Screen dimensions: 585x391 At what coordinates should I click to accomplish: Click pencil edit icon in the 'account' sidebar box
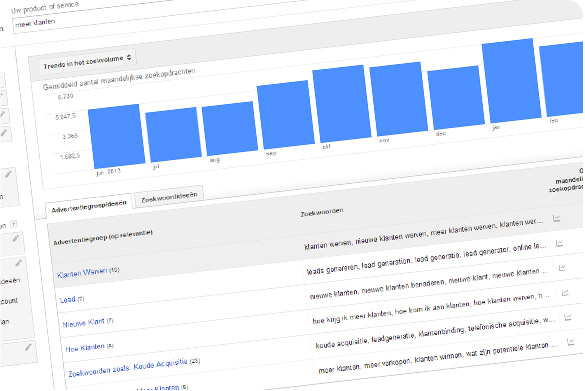[x=18, y=263]
